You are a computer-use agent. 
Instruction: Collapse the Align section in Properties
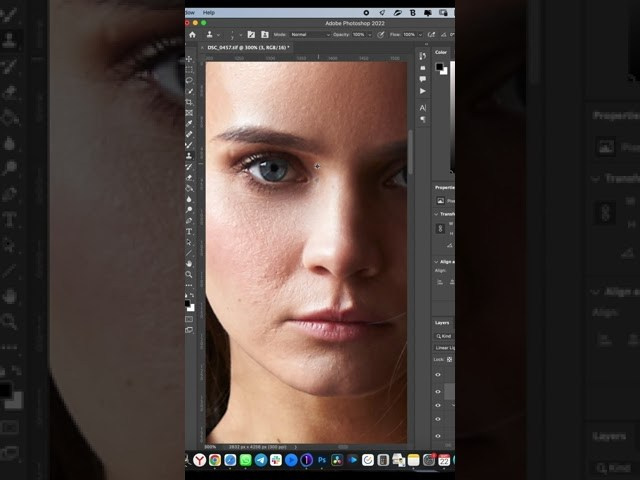coord(438,261)
